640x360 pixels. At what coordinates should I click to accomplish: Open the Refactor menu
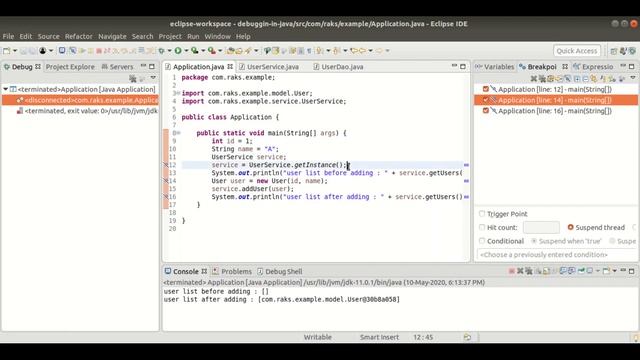[78, 36]
